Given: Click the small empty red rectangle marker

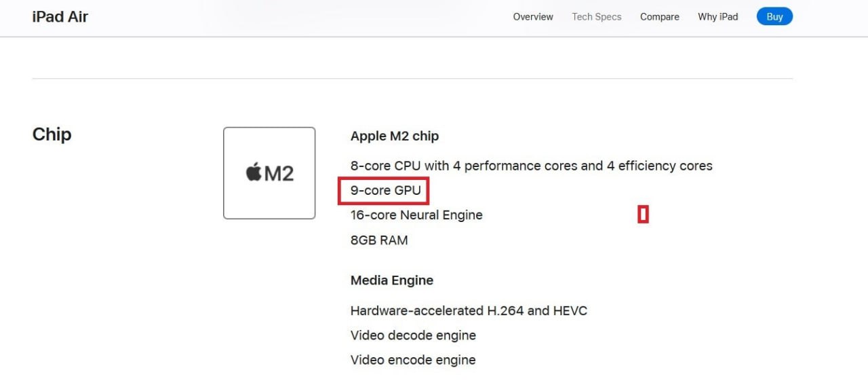Looking at the screenshot, I should tap(643, 215).
